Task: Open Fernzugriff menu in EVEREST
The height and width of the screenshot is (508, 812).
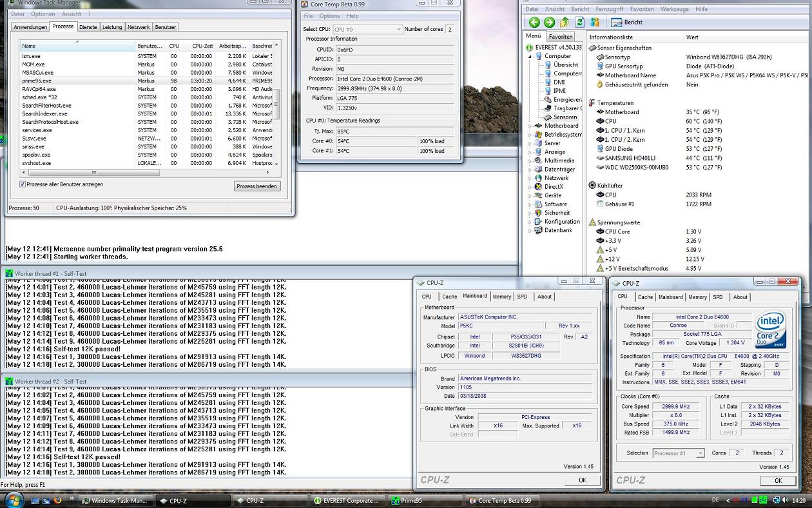Action: (609, 10)
